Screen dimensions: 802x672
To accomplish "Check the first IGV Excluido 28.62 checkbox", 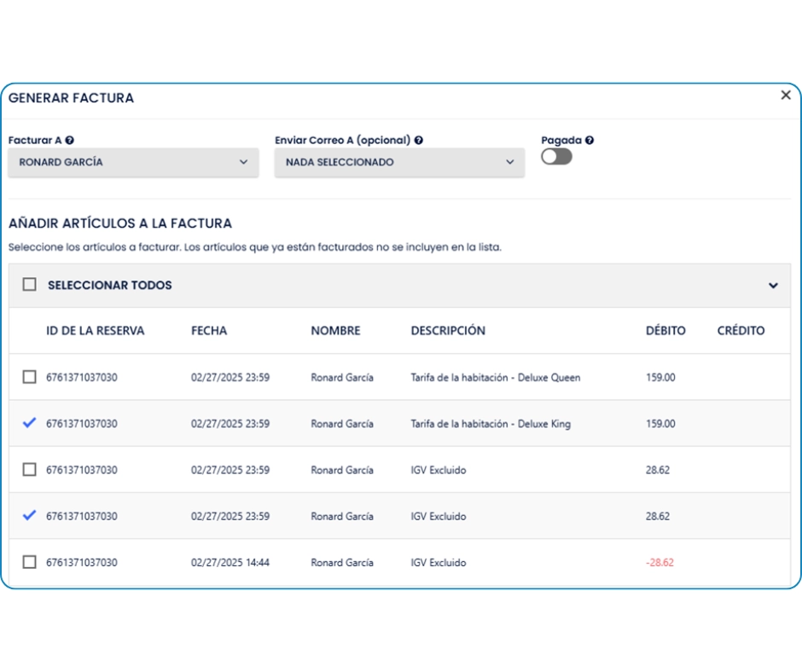I will coord(30,469).
